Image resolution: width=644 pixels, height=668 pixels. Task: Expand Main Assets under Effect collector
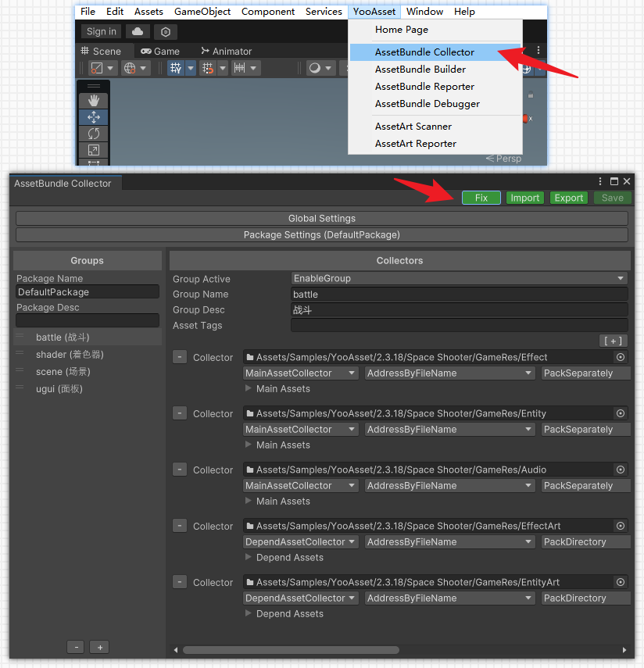pyautogui.click(x=249, y=388)
